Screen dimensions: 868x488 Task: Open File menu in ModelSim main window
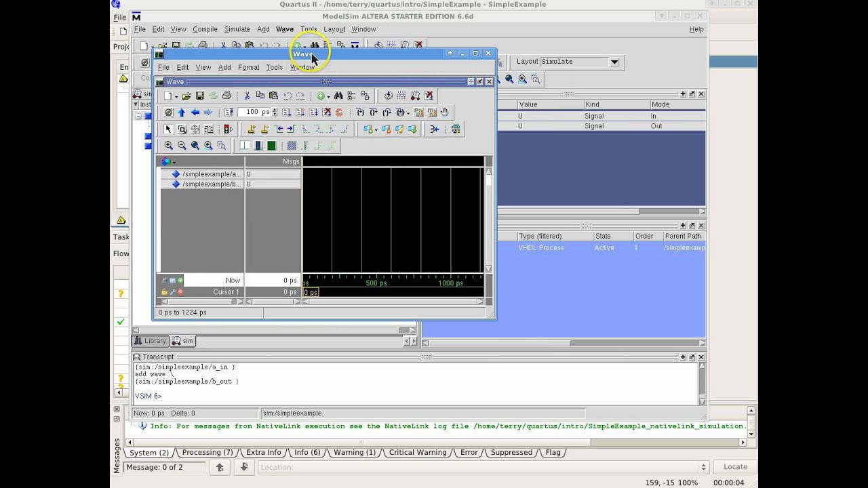point(140,29)
